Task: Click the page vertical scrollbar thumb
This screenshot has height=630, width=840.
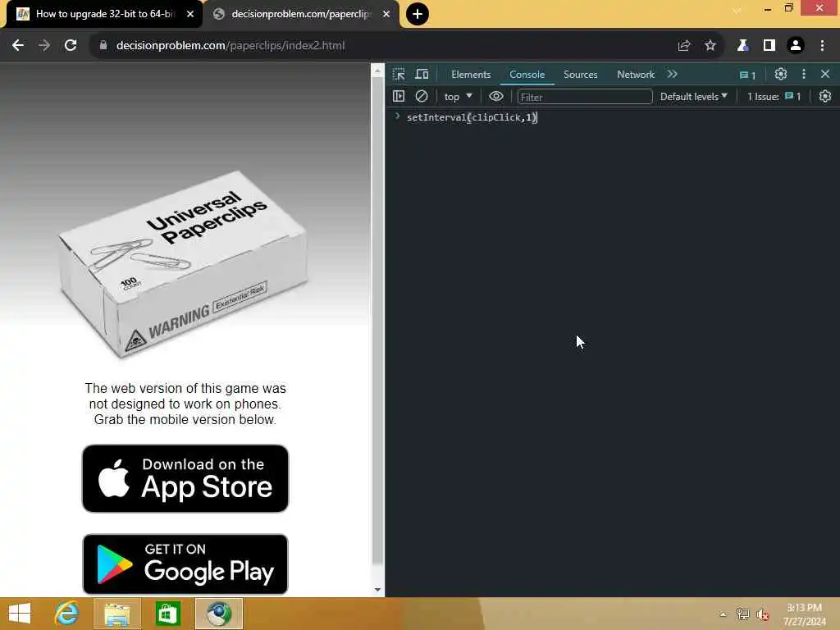Action: 377,319
